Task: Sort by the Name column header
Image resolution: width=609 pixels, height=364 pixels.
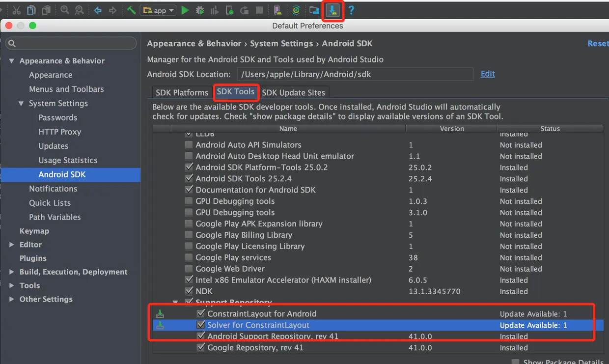Action: [x=288, y=129]
